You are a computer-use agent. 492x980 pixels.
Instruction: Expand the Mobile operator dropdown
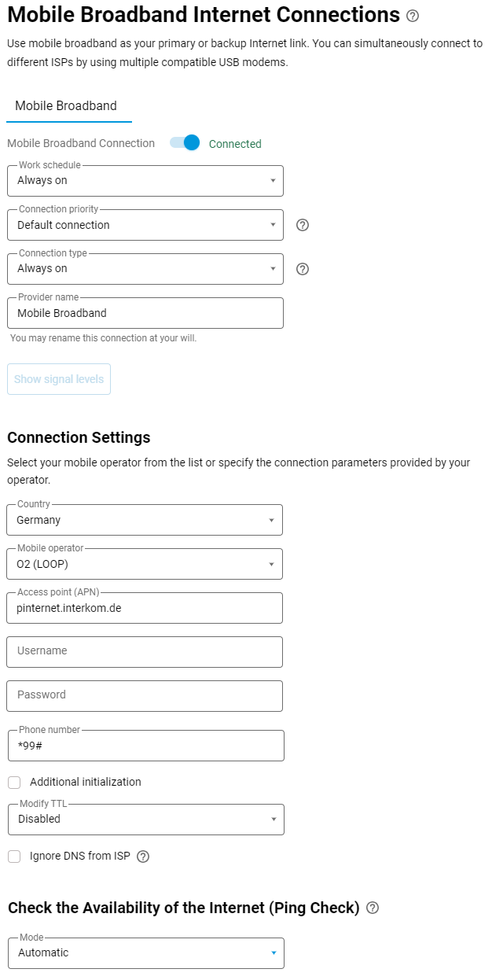pyautogui.click(x=145, y=564)
